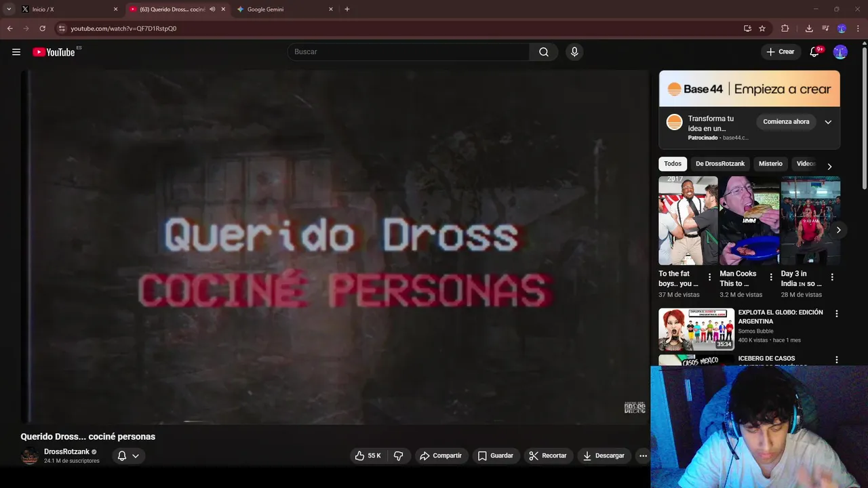
Task: Open YouTube notifications bell
Action: click(815, 52)
